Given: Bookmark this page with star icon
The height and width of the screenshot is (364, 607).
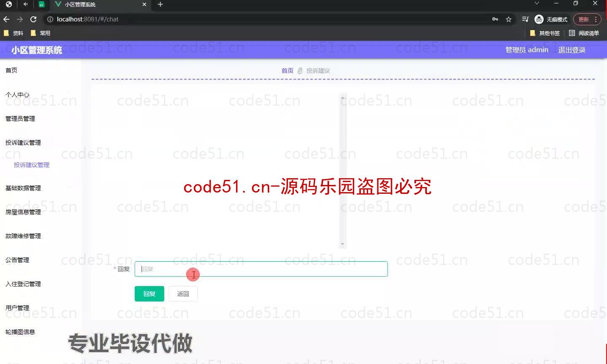Looking at the screenshot, I should tap(509, 19).
